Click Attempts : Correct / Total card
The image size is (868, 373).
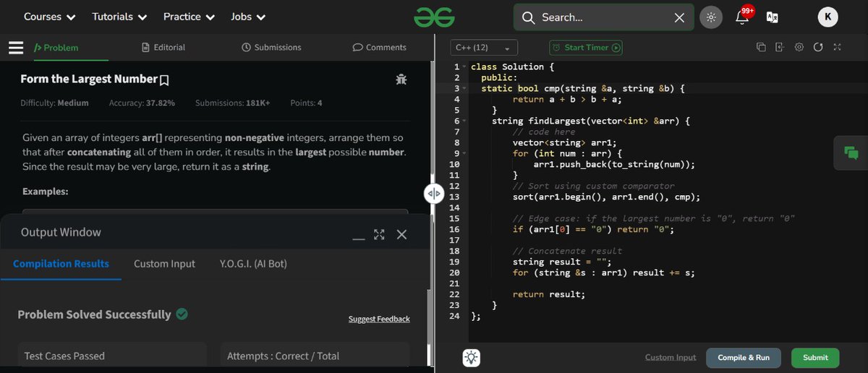[315, 356]
